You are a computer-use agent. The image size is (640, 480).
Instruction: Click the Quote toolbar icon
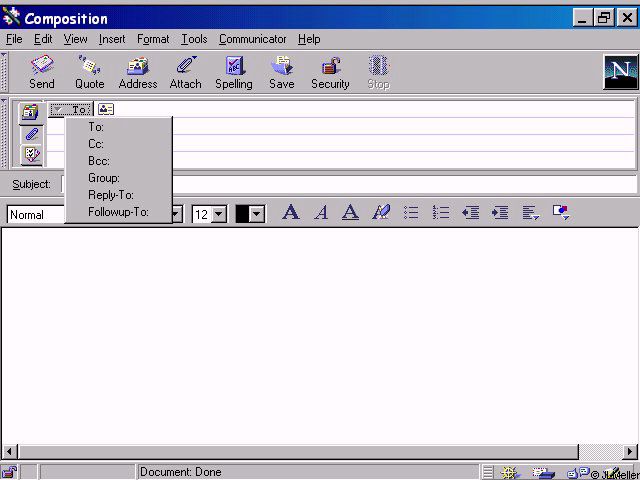[x=89, y=72]
